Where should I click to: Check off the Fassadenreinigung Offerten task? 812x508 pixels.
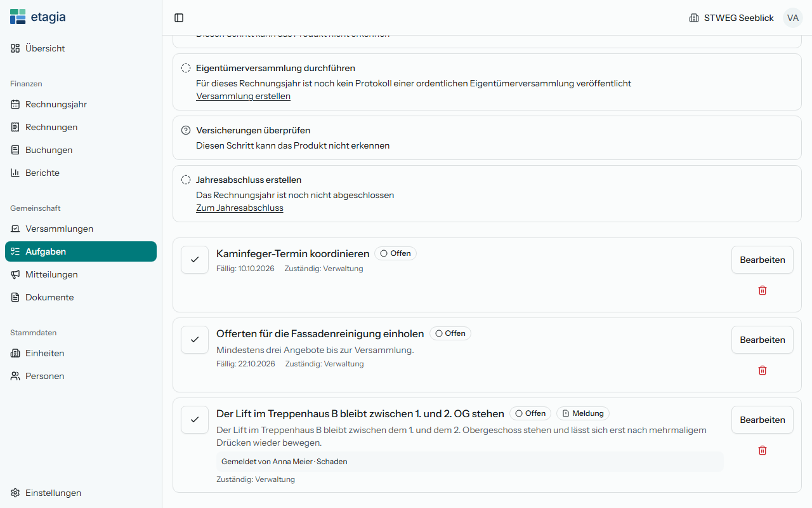(x=195, y=340)
